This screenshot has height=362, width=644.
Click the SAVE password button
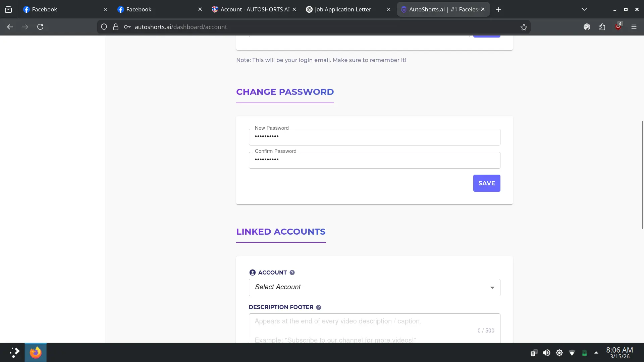click(x=487, y=183)
